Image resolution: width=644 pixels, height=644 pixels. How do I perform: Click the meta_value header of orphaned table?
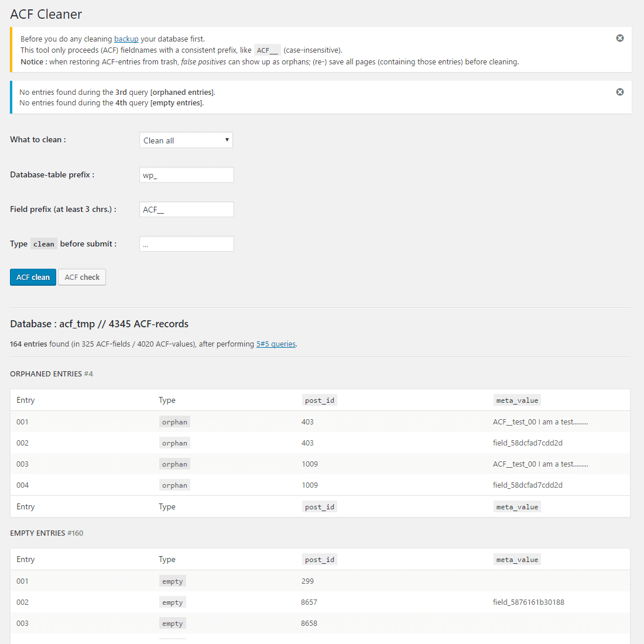coord(517,400)
